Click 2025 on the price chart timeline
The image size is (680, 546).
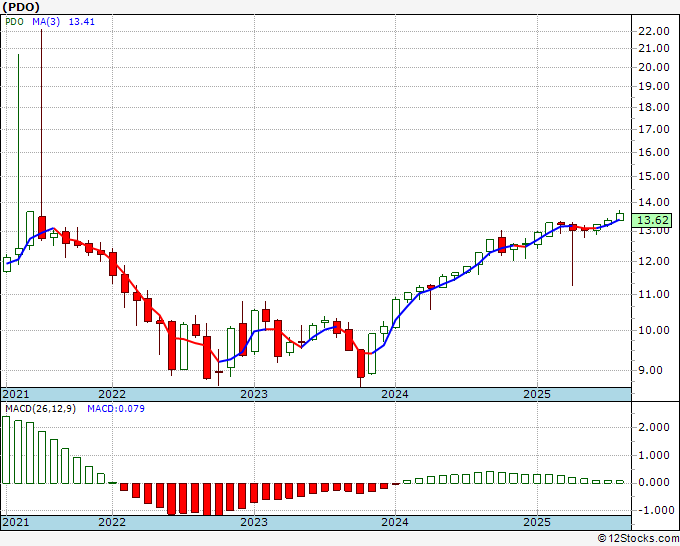point(537,394)
